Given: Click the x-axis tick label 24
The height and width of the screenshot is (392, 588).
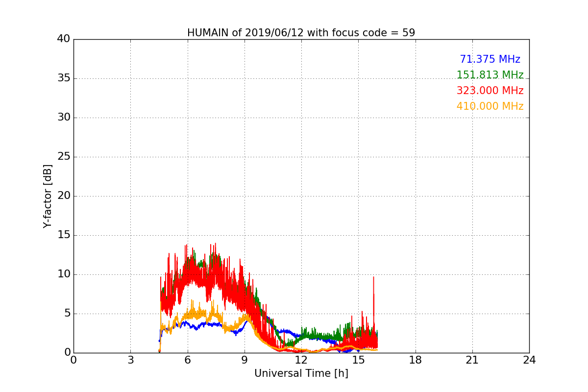Looking at the screenshot, I should click(529, 360).
